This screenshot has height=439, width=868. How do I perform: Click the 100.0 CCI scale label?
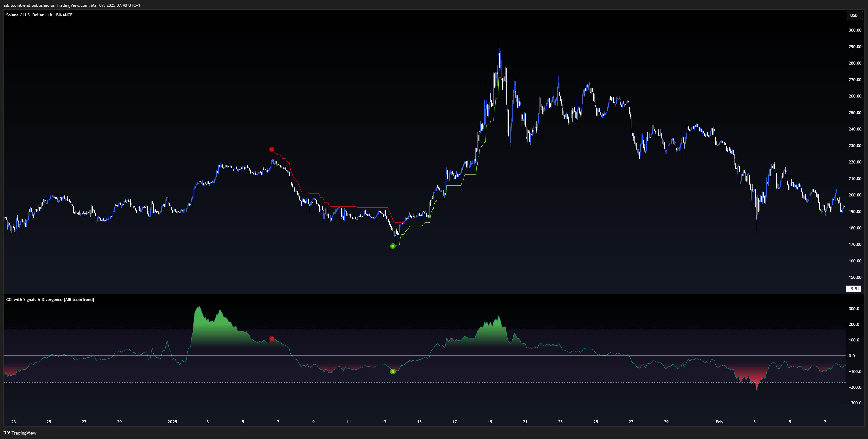click(x=854, y=340)
